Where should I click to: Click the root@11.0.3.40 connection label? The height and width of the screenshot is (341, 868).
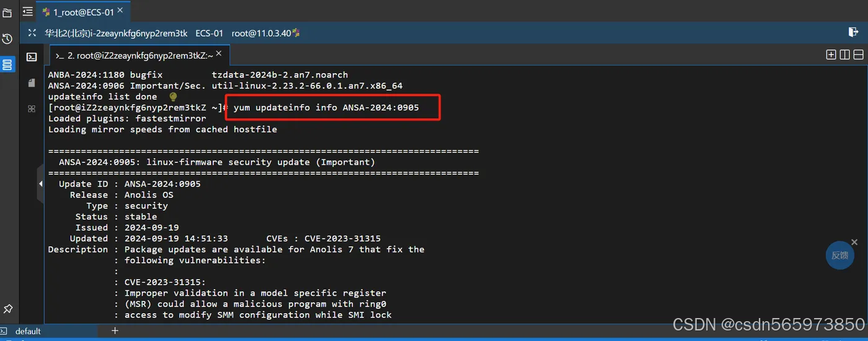coord(261,33)
